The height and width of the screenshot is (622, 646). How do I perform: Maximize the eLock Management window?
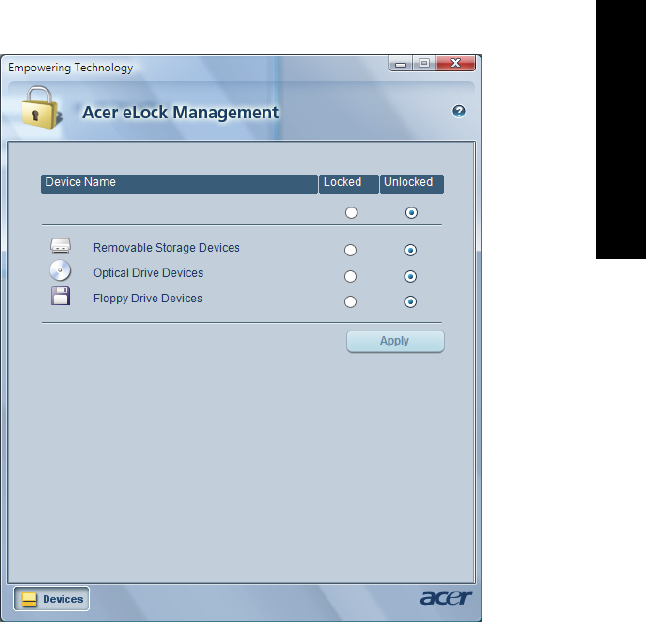424,64
